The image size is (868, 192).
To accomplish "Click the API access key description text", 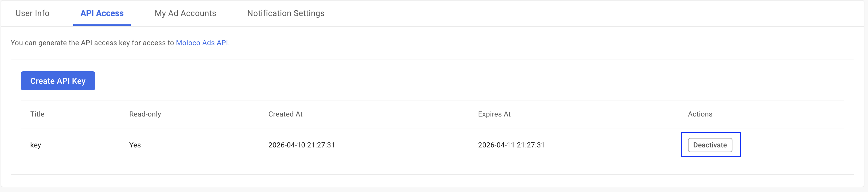I will 120,43.
